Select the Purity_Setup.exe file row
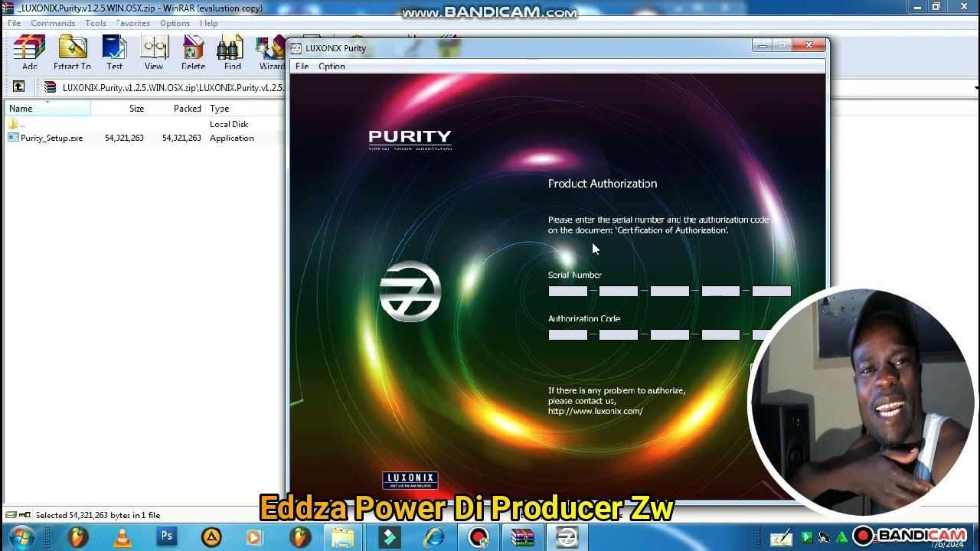The width and height of the screenshot is (980, 551). 143,138
